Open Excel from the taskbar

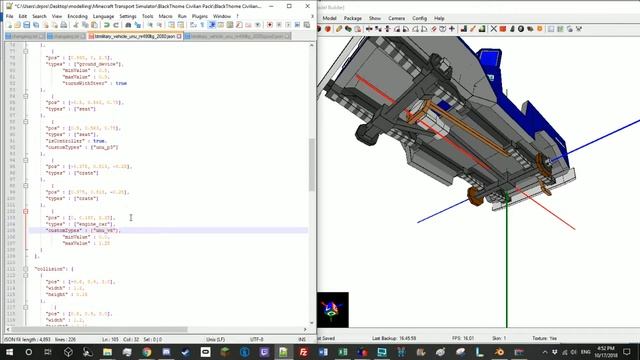click(x=342, y=352)
